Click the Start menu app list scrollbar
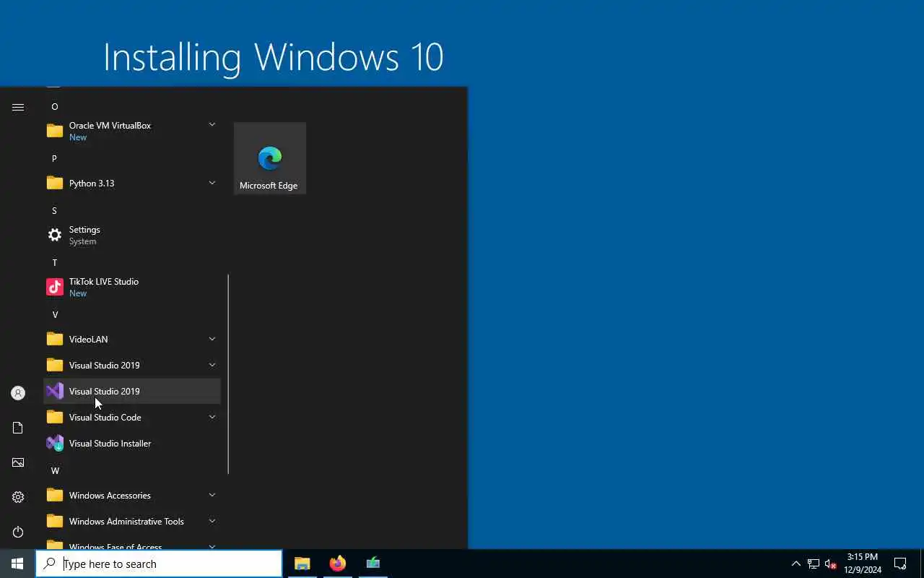 pos(228,374)
